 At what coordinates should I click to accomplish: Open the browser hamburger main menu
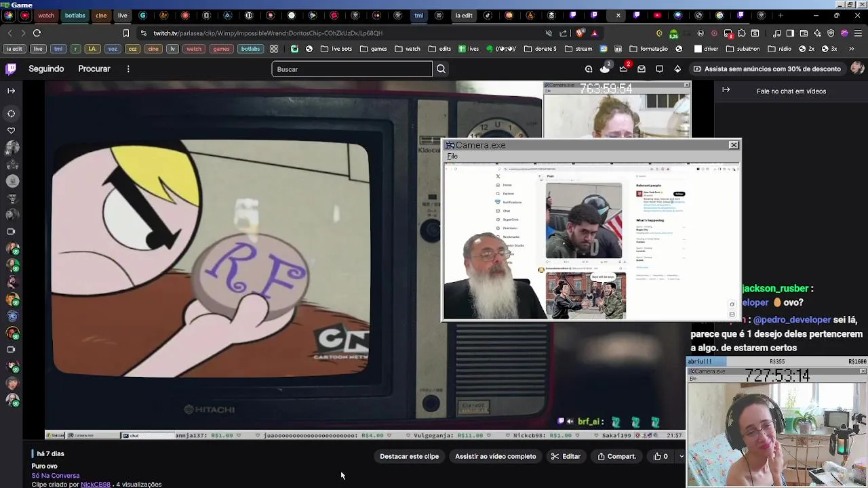pyautogui.click(x=858, y=33)
